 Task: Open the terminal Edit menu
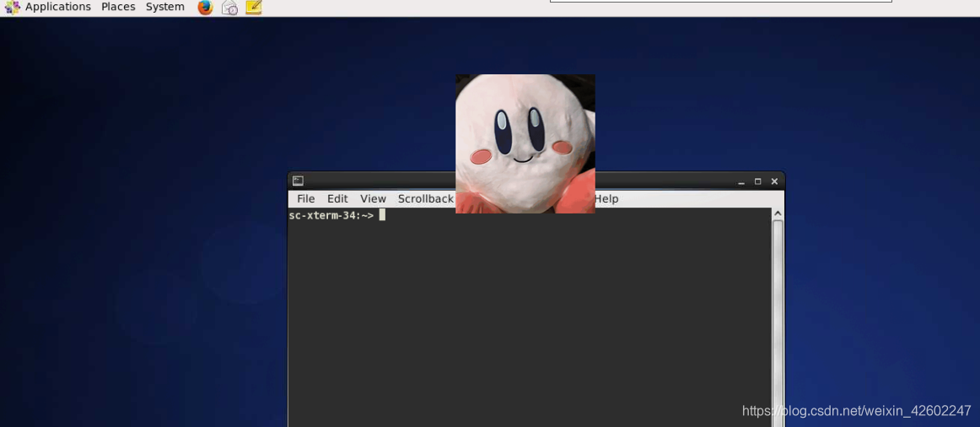[x=337, y=199]
